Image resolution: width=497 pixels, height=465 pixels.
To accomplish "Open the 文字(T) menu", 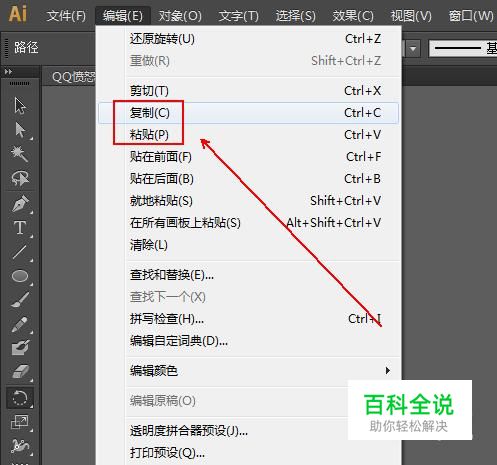I will pyautogui.click(x=239, y=16).
